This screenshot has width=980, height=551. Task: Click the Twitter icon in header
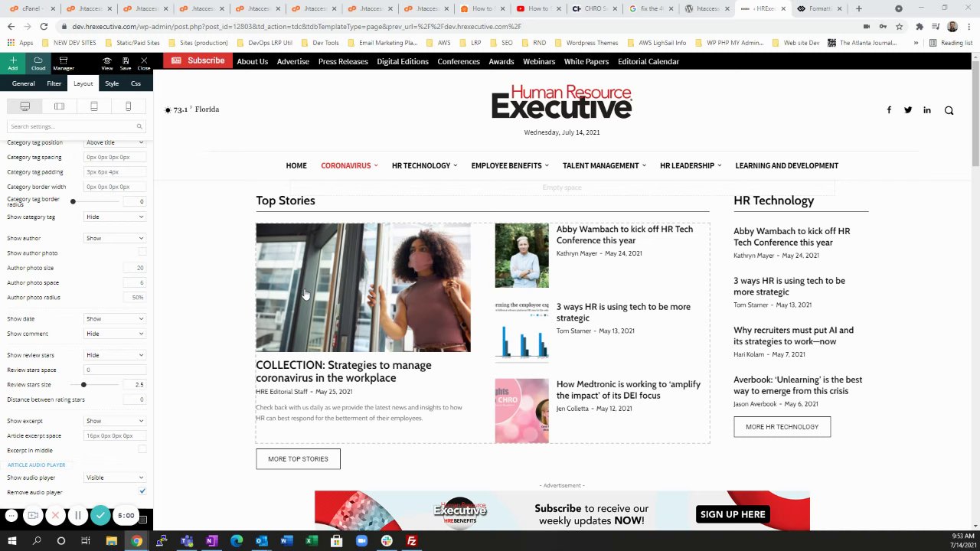pyautogui.click(x=908, y=110)
